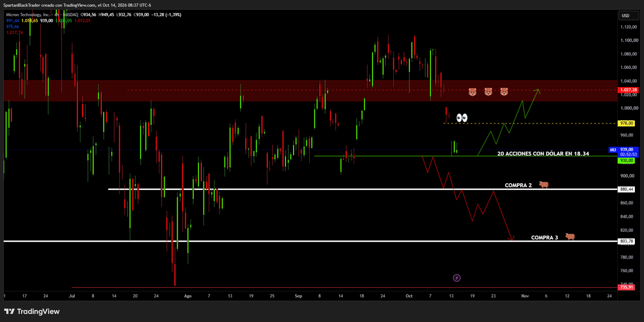Click the red 1.017,74 indicator value
The image size is (644, 322).
[14, 32]
